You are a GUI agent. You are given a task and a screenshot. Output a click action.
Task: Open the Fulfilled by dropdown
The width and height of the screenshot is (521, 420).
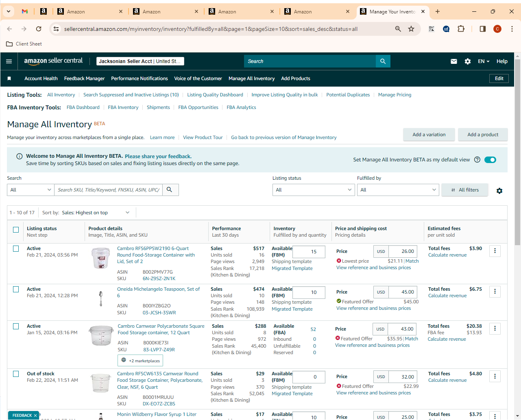click(398, 190)
